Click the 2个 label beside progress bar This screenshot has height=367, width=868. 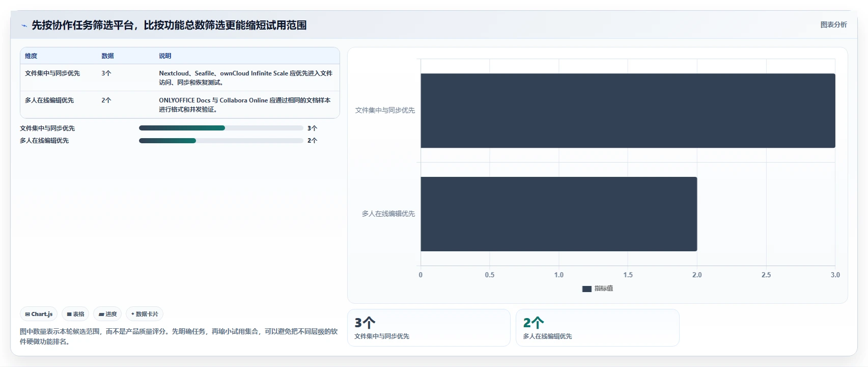click(312, 141)
